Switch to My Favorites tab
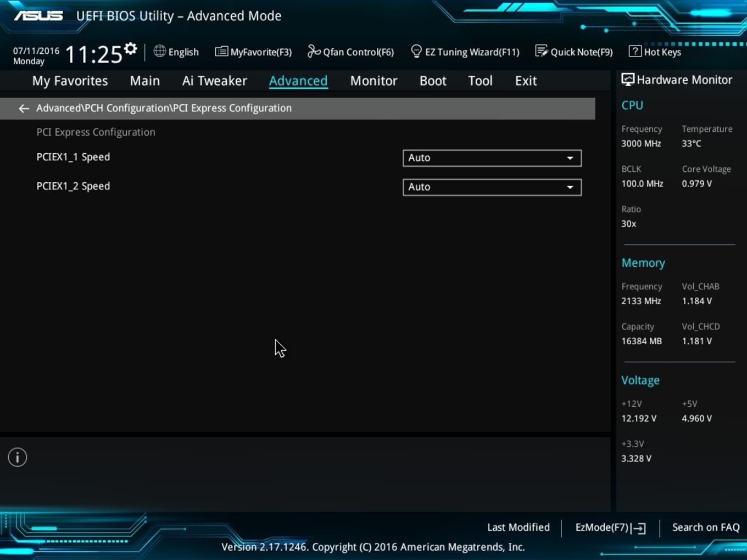The image size is (747, 560). tap(70, 81)
